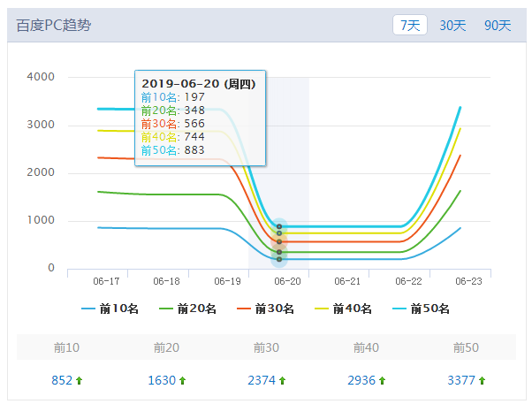
Task: Click the 06-21 x-axis date label
Action: pos(347,281)
